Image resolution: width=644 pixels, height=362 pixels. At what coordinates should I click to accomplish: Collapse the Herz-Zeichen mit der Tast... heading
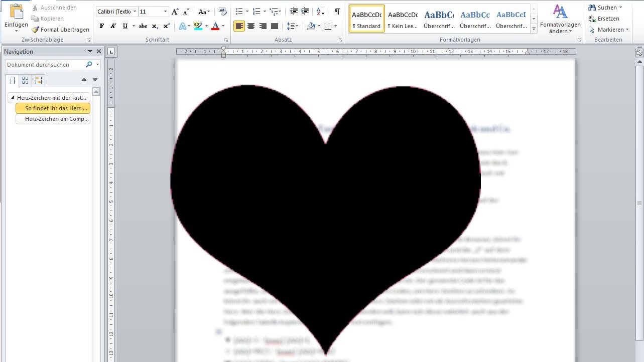(x=13, y=98)
